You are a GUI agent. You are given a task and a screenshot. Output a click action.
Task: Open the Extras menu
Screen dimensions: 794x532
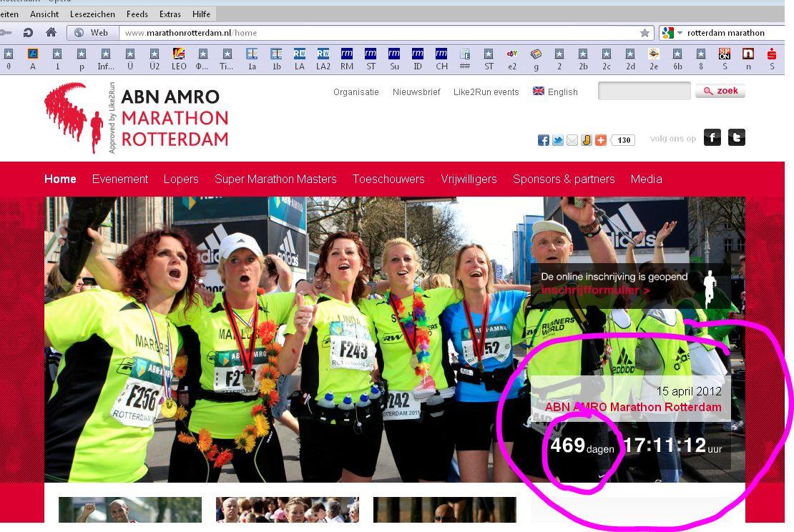click(x=170, y=14)
